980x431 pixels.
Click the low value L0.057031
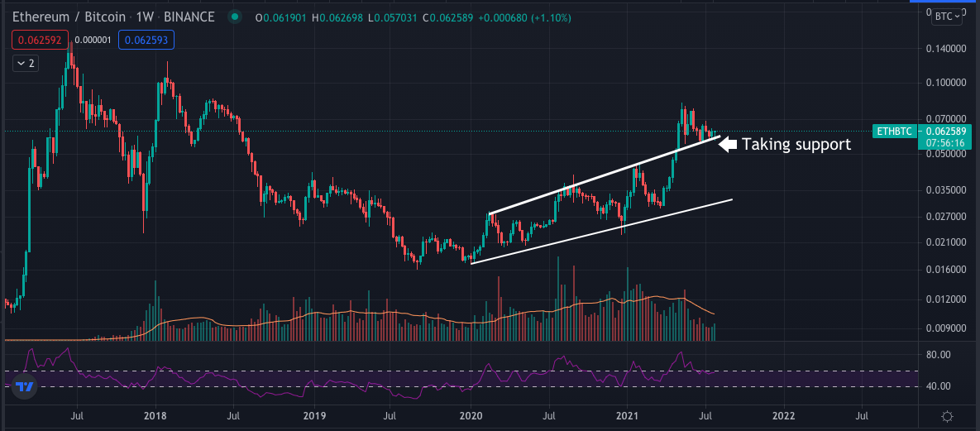393,17
